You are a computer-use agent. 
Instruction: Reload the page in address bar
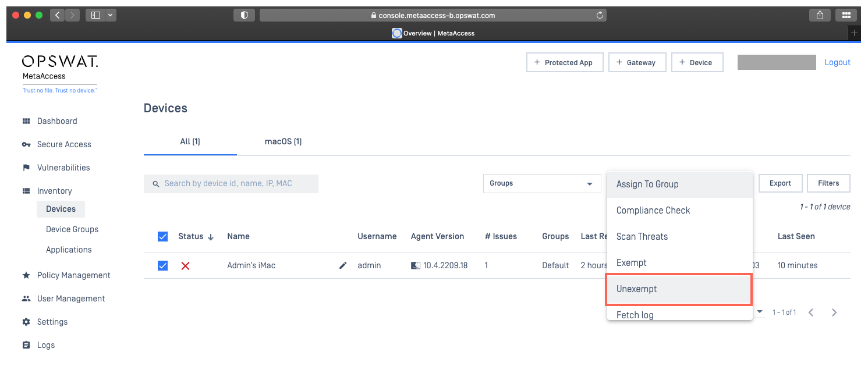click(600, 16)
